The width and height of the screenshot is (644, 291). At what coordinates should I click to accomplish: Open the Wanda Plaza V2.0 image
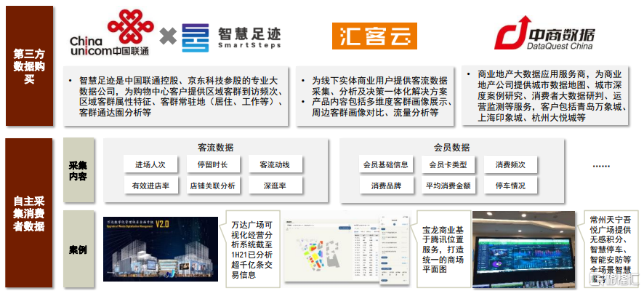161,249
